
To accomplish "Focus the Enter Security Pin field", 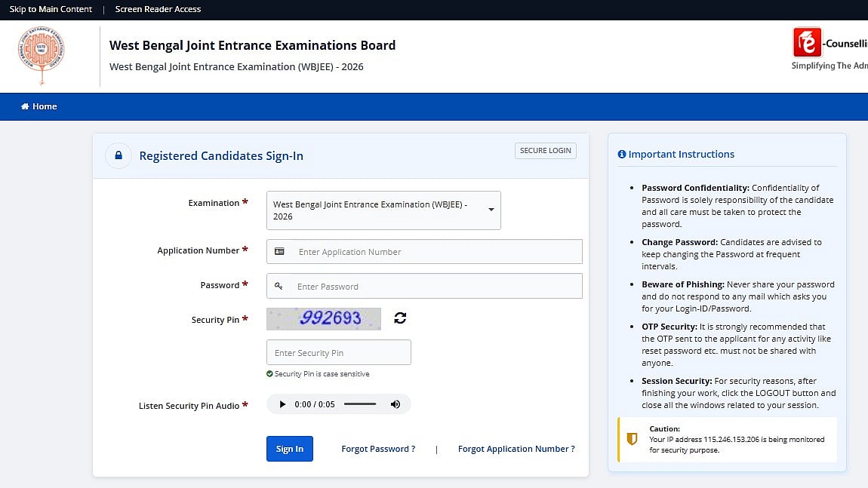I will 339,352.
